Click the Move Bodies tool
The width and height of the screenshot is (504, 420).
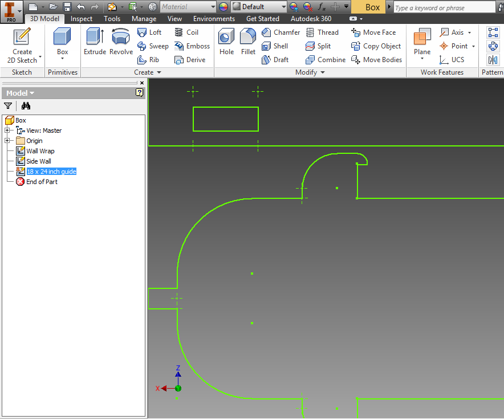pyautogui.click(x=376, y=60)
